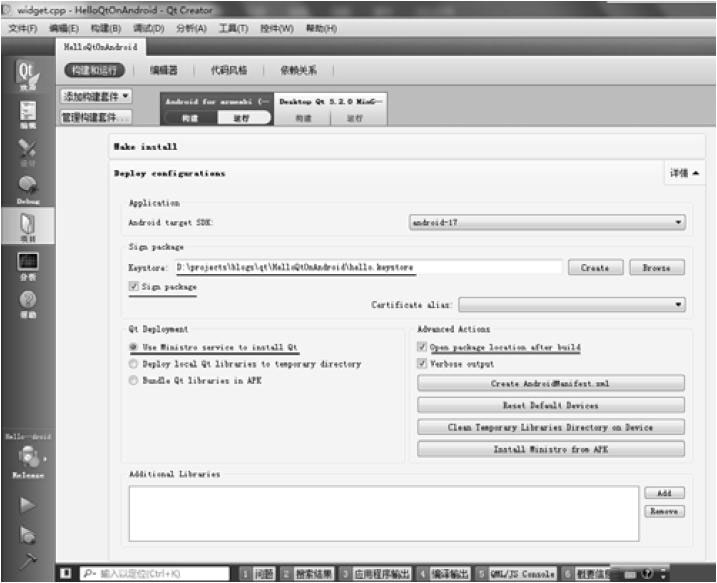Select Use Ministro service to install Qt
The image size is (717, 583).
click(134, 347)
